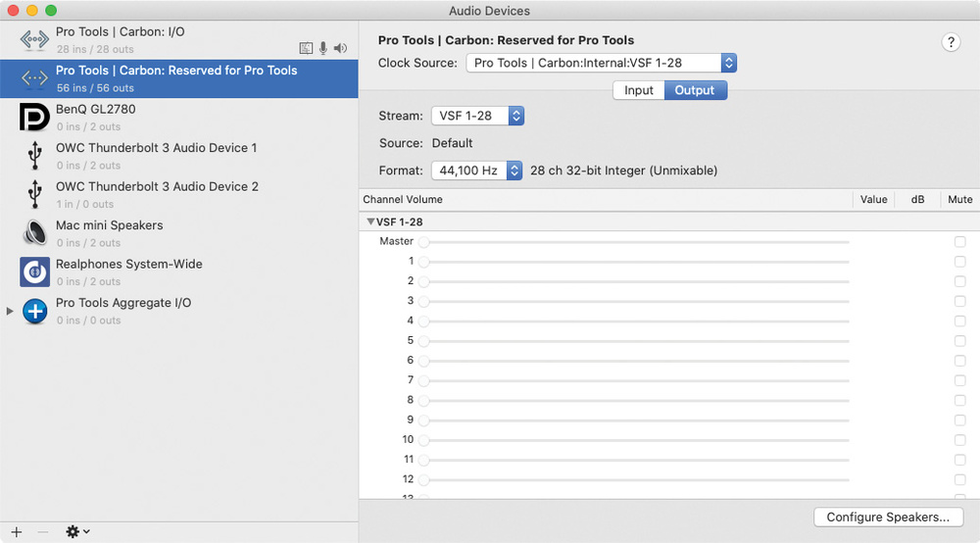Viewport: 980px width, 543px height.
Task: Mute channel 7
Action: point(960,380)
